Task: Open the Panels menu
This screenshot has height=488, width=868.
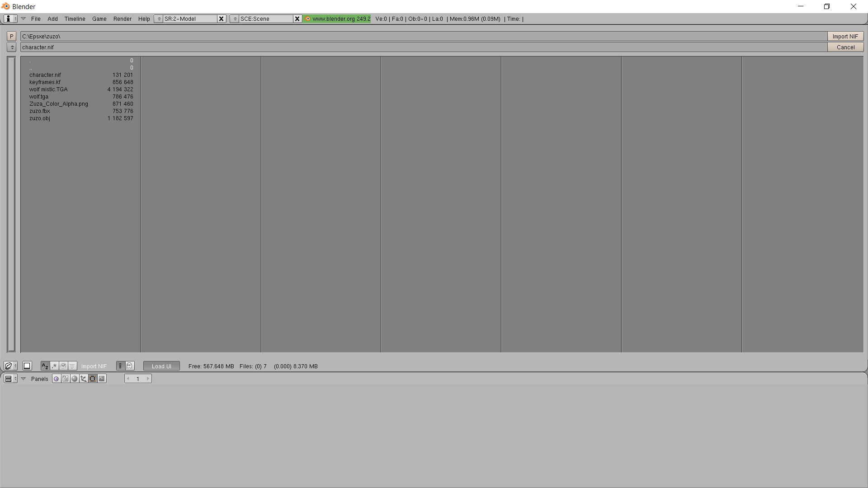Action: click(x=40, y=379)
